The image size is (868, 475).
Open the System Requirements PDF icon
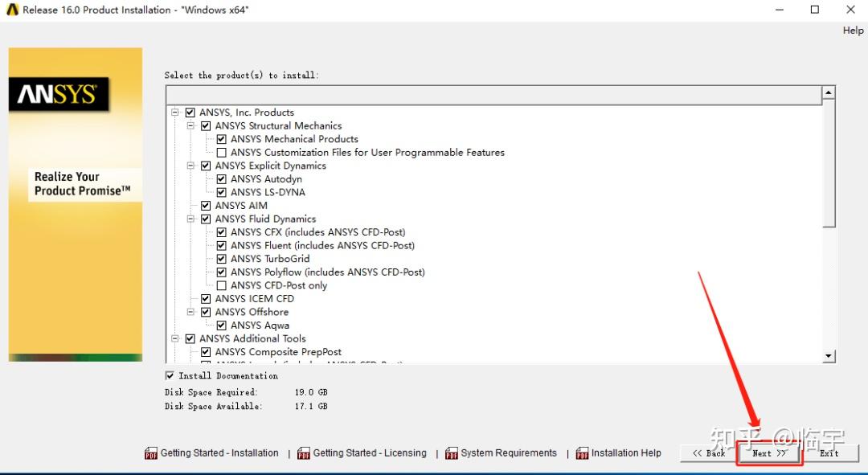pos(451,452)
